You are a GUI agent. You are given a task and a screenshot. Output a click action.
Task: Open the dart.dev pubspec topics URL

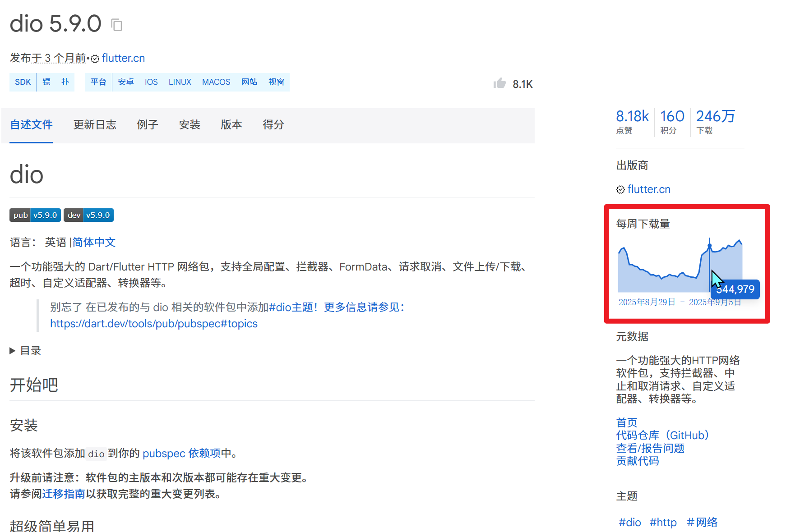[154, 324]
